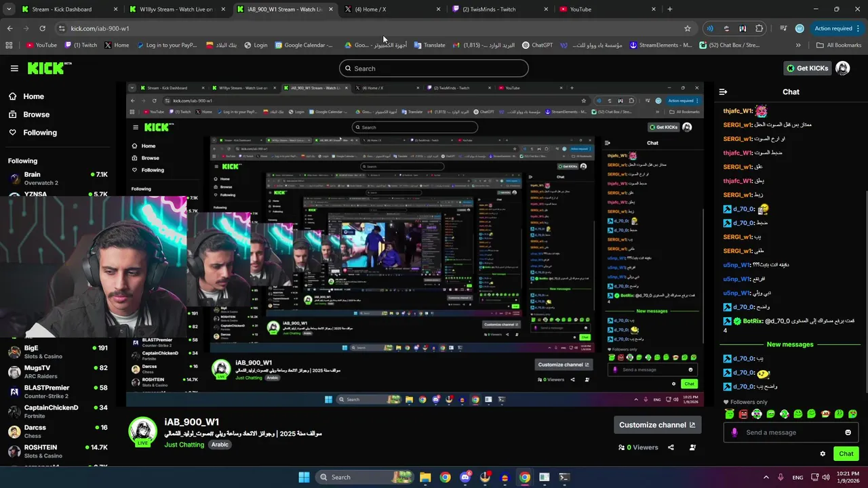
Task: Collapse chat with the arrow icon
Action: click(x=723, y=91)
